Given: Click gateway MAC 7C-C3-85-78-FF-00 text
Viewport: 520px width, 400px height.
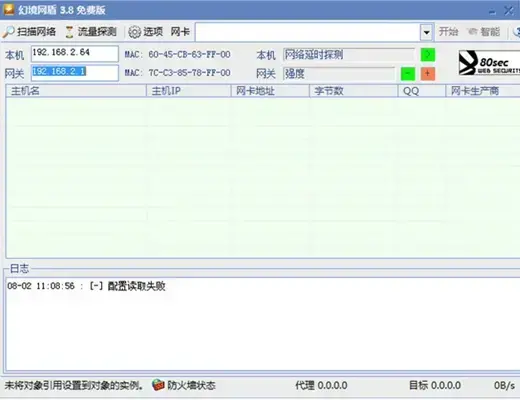Looking at the screenshot, I should point(189,73).
